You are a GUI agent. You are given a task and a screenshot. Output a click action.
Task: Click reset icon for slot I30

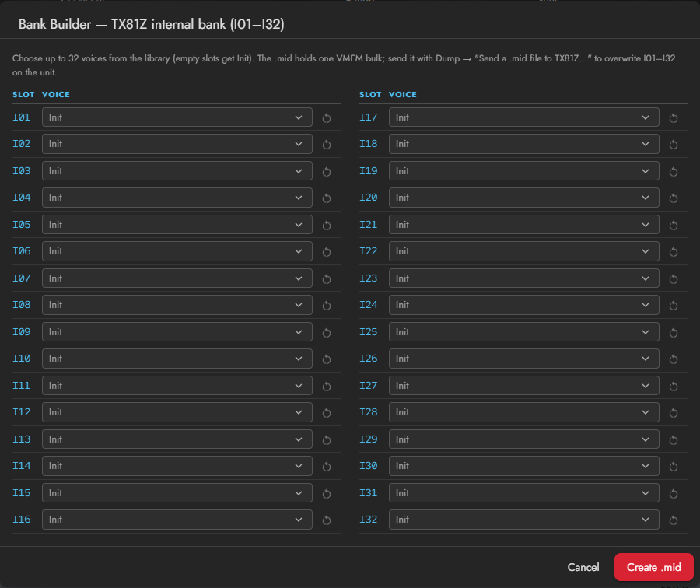pyautogui.click(x=674, y=467)
